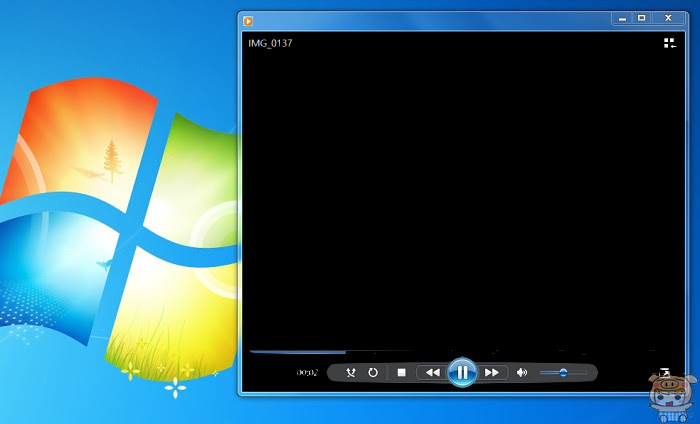Click the full screen view icon
The height and width of the screenshot is (424, 700).
[x=665, y=372]
